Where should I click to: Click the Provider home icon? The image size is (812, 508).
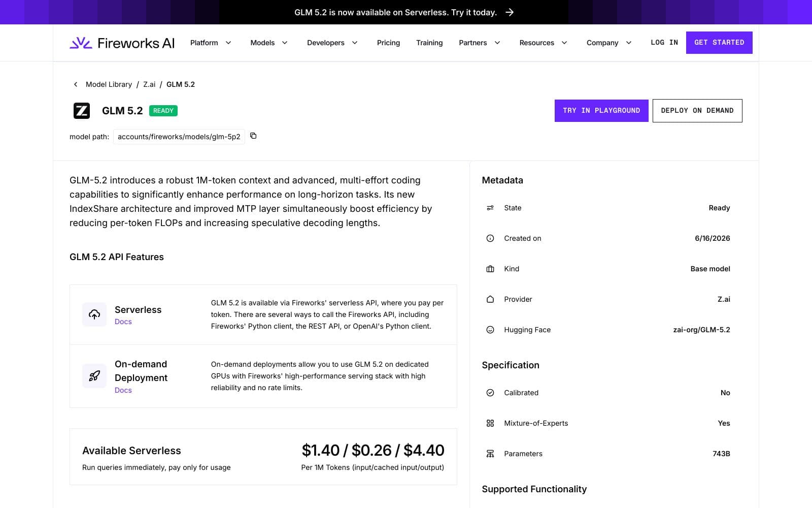pos(490,299)
